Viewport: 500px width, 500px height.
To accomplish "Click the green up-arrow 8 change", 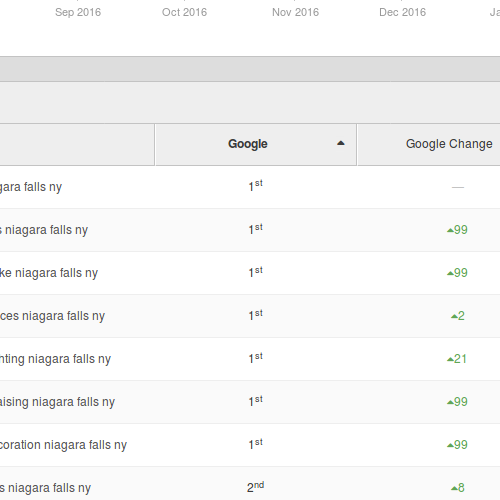I will (x=458, y=488).
